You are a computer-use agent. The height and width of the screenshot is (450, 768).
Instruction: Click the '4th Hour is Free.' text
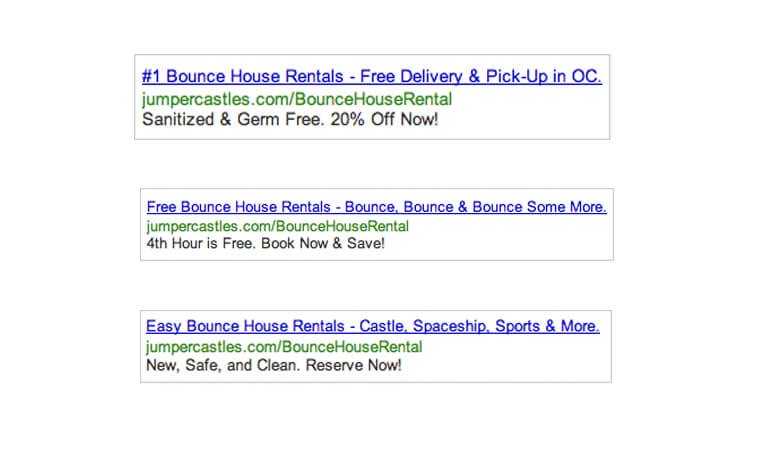[x=201, y=243]
